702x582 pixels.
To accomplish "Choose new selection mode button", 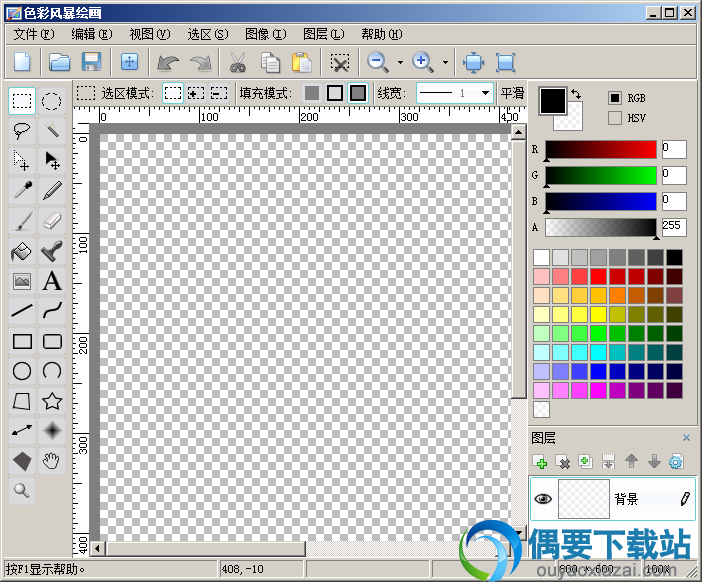I will pyautogui.click(x=173, y=93).
